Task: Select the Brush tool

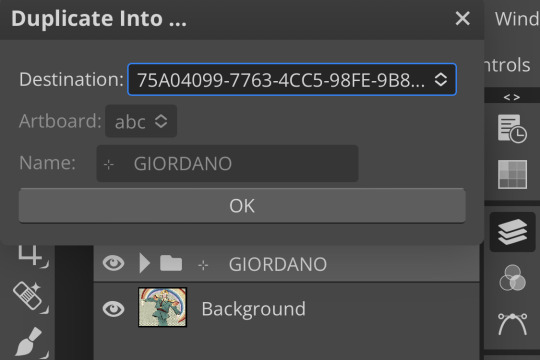Action: point(31,342)
